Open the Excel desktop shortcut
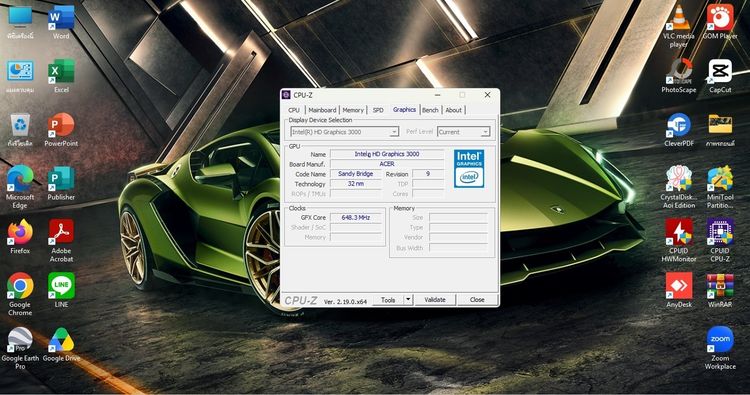Screen dimensions: 750x395 click(61, 76)
